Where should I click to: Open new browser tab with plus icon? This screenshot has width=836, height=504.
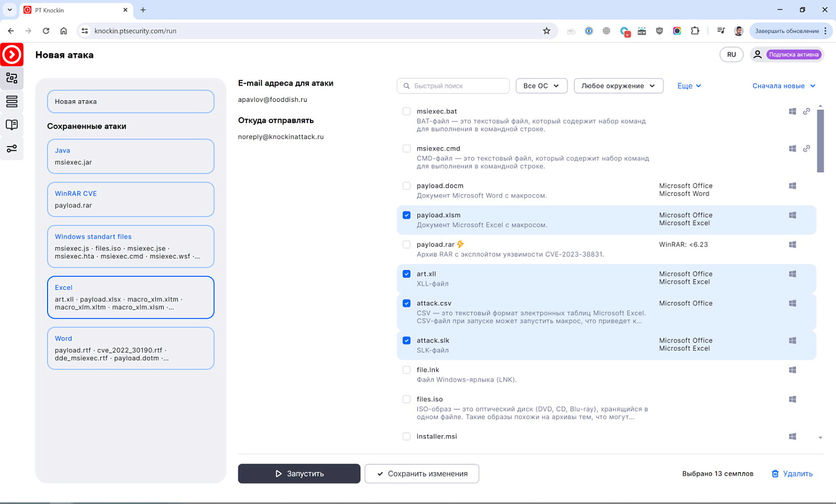(143, 10)
